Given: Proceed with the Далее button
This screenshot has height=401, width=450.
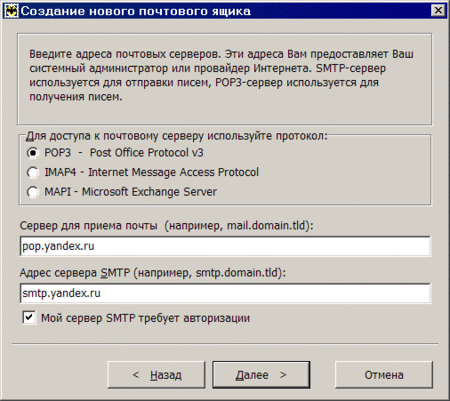Looking at the screenshot, I should click(x=261, y=375).
